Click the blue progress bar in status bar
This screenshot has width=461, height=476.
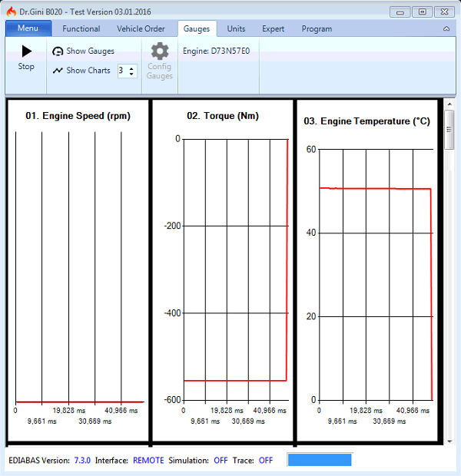click(x=319, y=460)
